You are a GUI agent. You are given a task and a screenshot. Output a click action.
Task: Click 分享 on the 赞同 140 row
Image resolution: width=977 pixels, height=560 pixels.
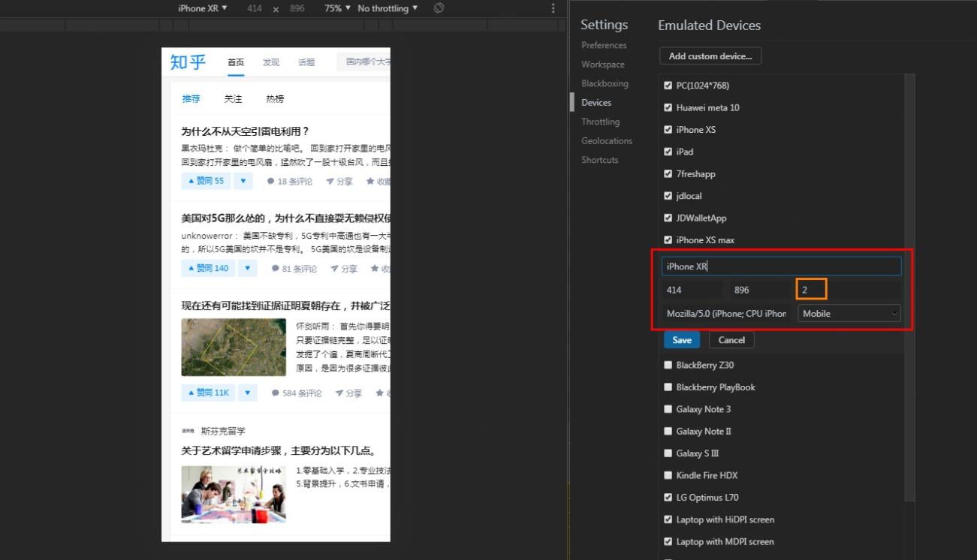click(x=344, y=269)
